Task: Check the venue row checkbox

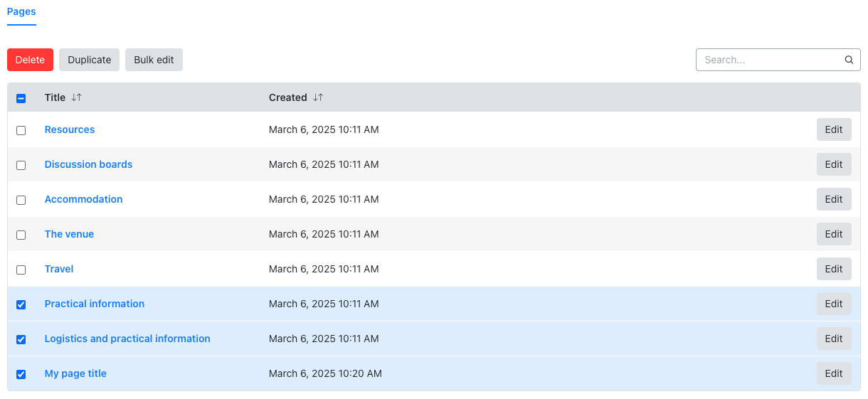Action: click(21, 235)
